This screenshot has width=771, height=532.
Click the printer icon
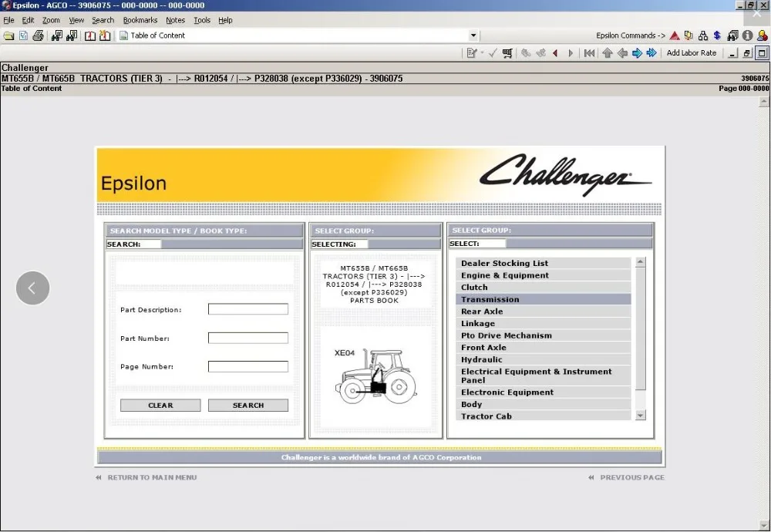click(x=38, y=35)
